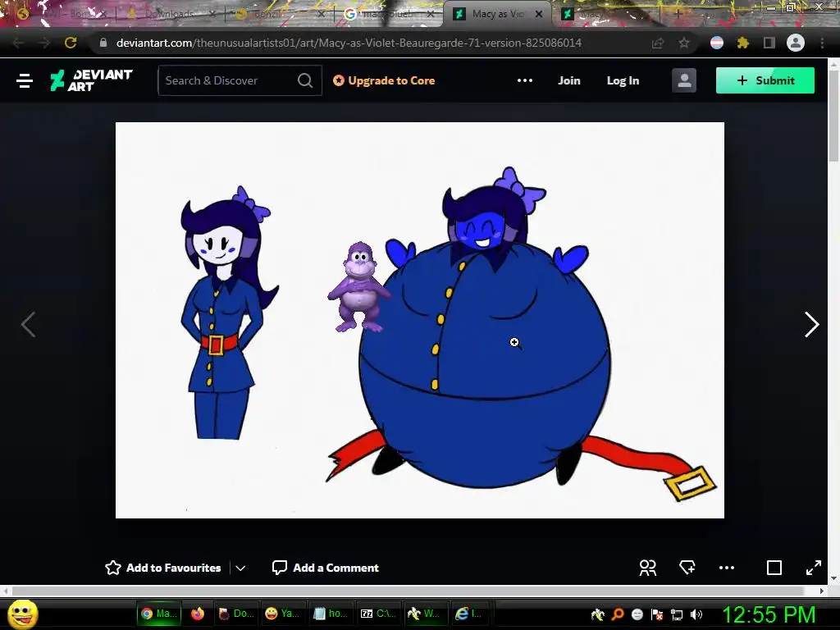Image resolution: width=840 pixels, height=630 pixels.
Task: Toggle the Chrome side panel
Action: point(769,43)
